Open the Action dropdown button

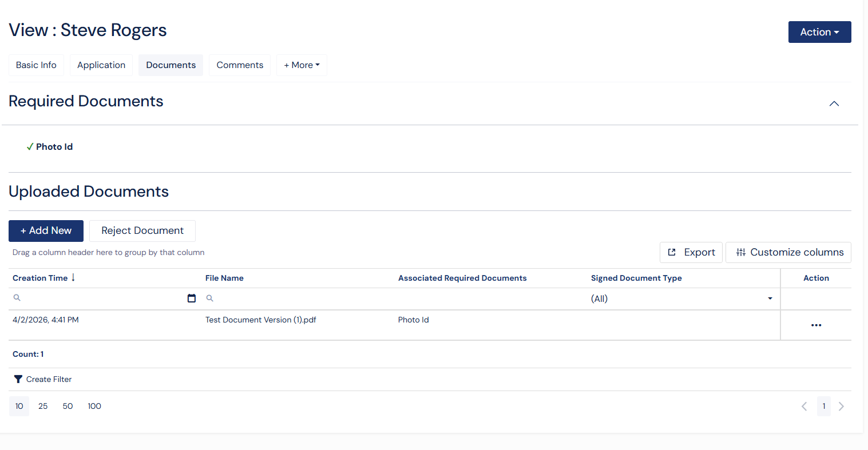coord(819,32)
